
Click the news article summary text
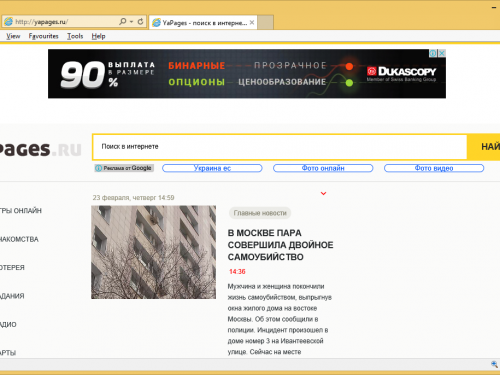tap(280, 319)
